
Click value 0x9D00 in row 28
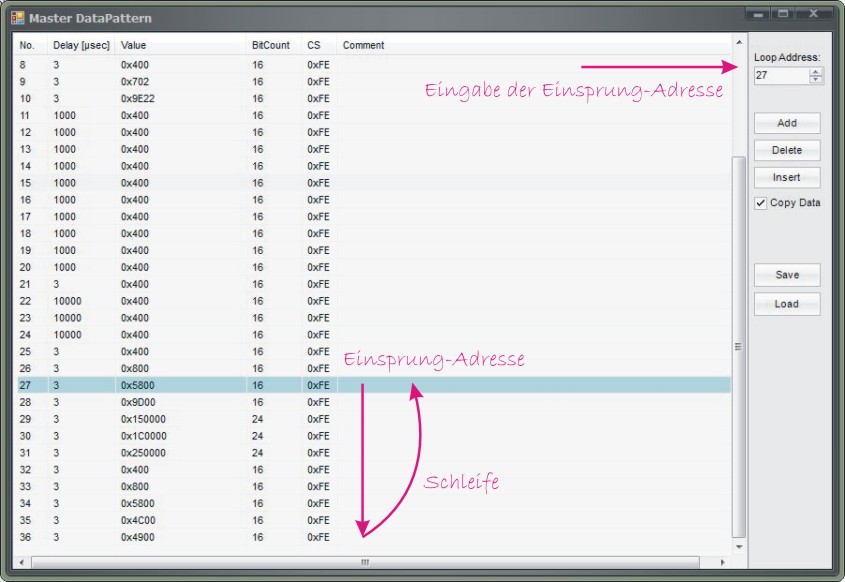(138, 402)
